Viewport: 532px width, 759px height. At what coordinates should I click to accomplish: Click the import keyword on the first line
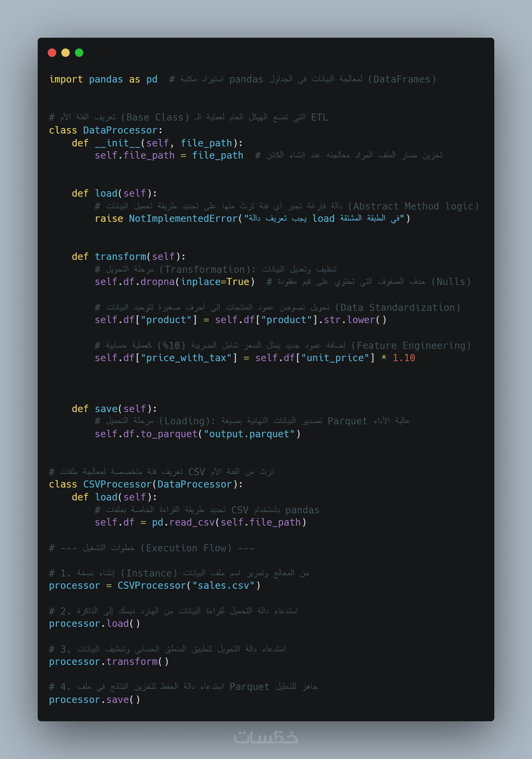click(66, 79)
